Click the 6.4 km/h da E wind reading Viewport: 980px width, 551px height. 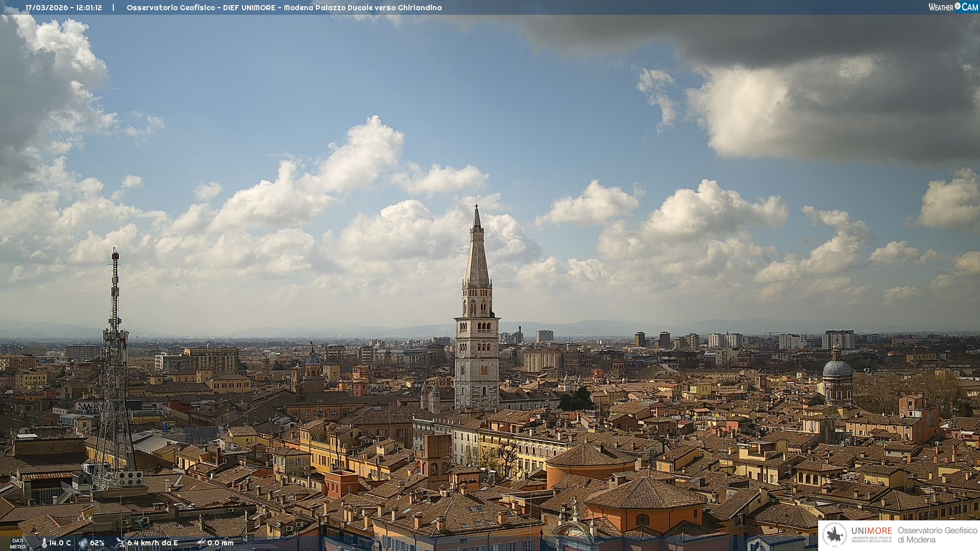(152, 543)
